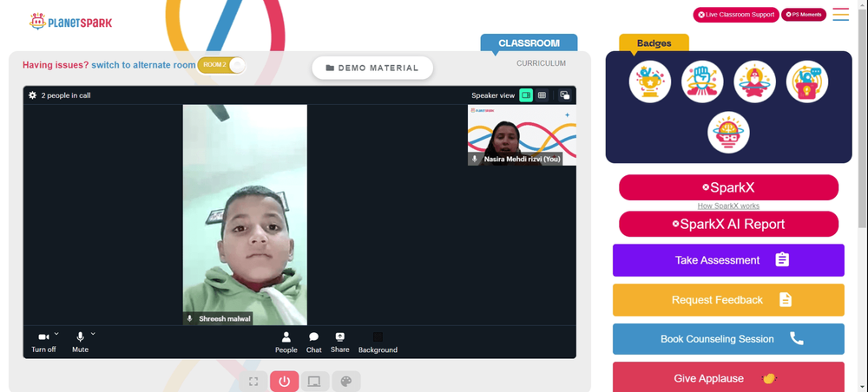Toggle fullscreen below the video
The image size is (868, 392).
(253, 382)
